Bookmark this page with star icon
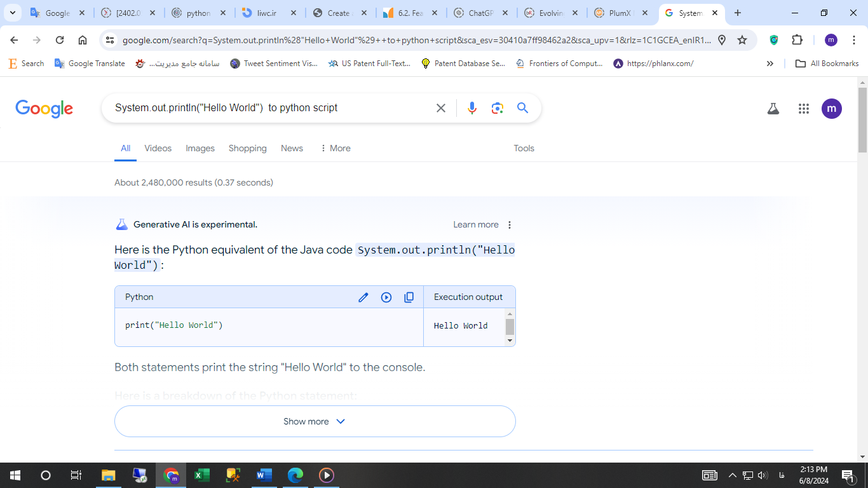This screenshot has height=488, width=868. 742,40
